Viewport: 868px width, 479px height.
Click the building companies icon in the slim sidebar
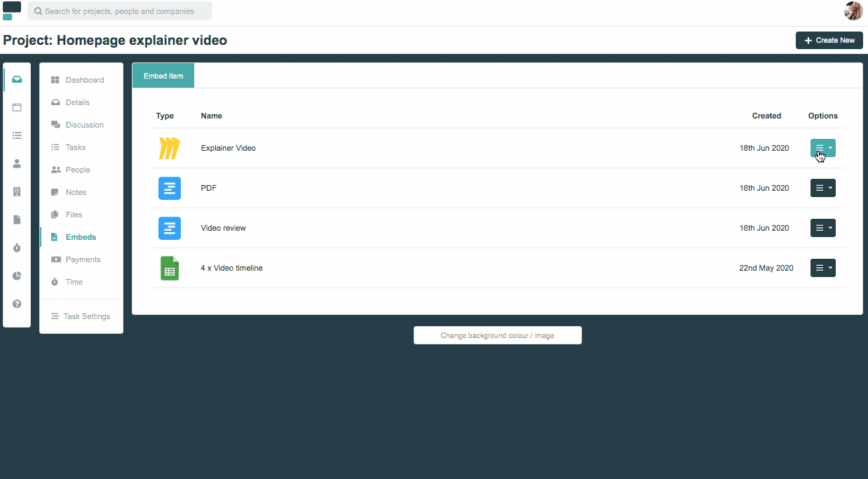[17, 191]
